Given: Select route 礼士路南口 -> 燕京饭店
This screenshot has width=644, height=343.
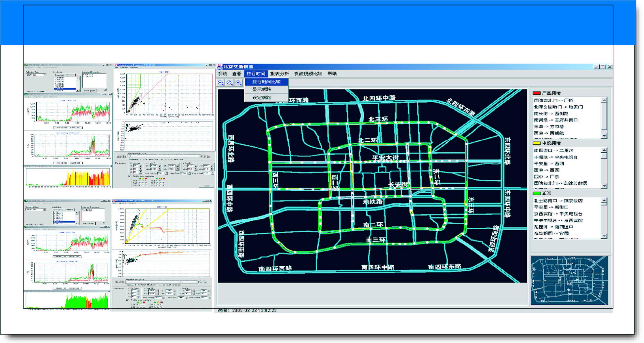Looking at the screenshot, I should pyautogui.click(x=558, y=201).
